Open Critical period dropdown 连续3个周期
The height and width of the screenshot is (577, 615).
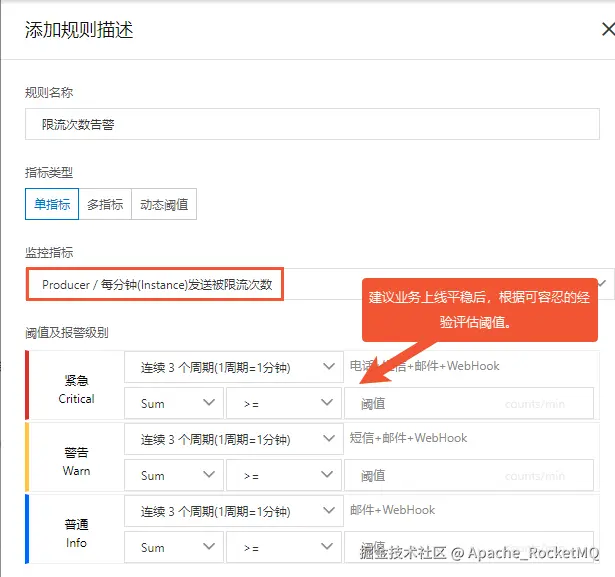(234, 367)
